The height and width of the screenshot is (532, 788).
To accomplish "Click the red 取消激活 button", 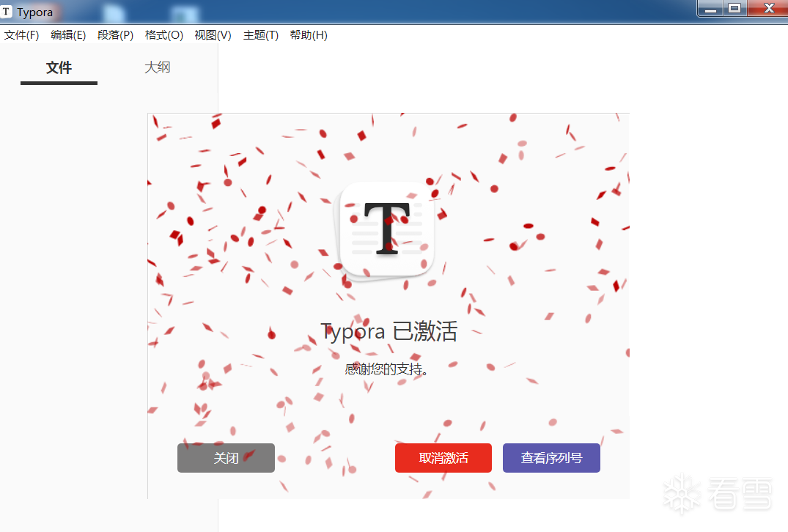I will [443, 458].
